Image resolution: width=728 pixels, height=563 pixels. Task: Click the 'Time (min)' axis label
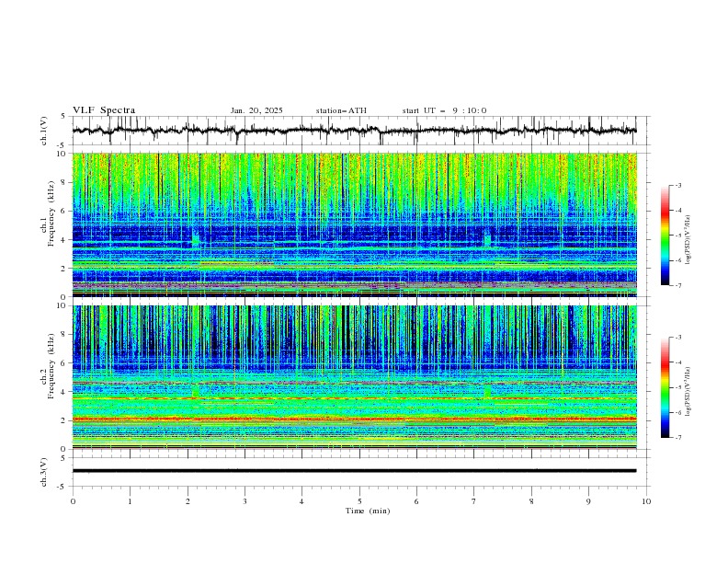point(368,511)
